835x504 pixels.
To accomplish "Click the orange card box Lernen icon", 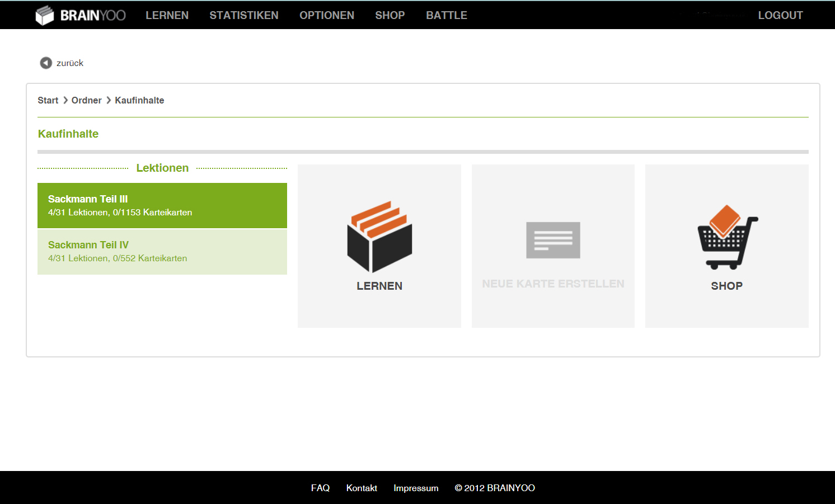I will click(x=379, y=236).
